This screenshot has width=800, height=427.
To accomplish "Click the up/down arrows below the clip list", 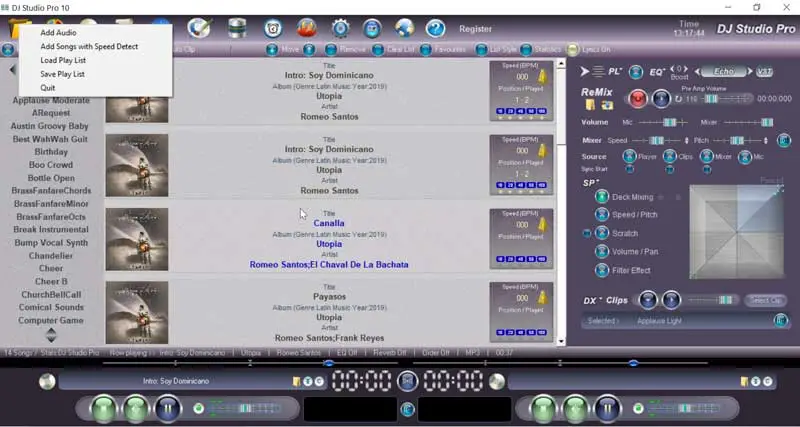I will pos(51,335).
